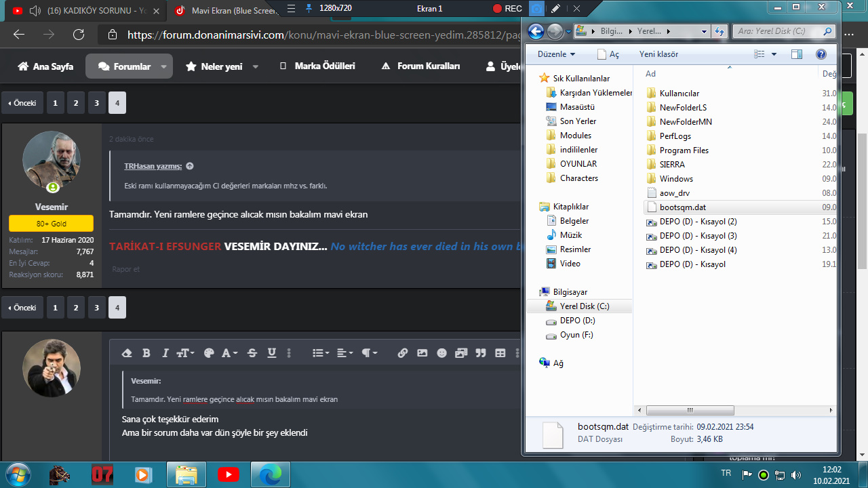Open the font family dropdown in editor

point(230,353)
